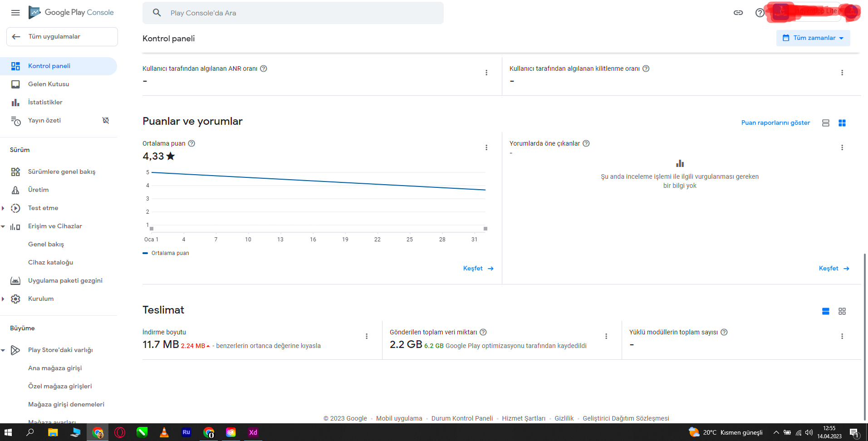Switch Puanlar ve yorumlar to grid view
The width and height of the screenshot is (868, 441).
pyautogui.click(x=842, y=123)
